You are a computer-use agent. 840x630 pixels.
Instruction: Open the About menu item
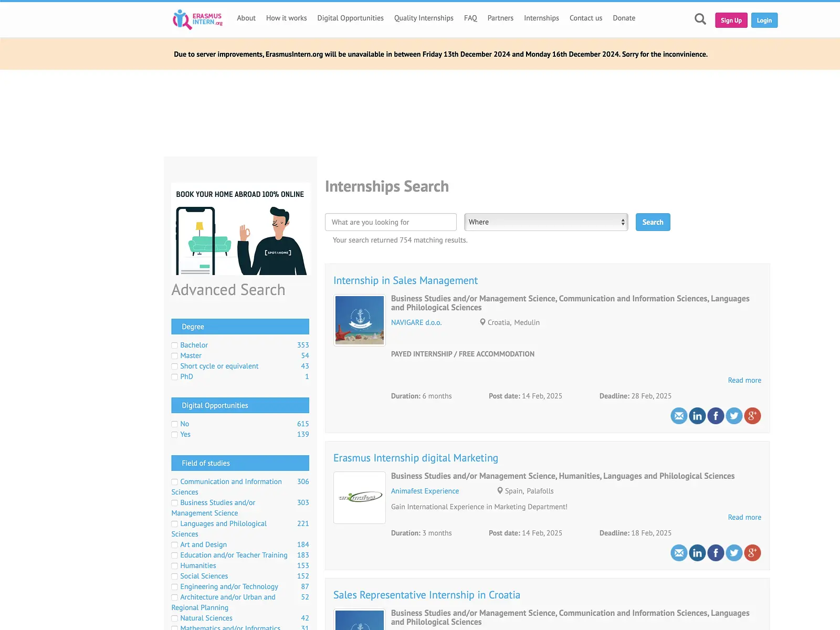tap(246, 18)
